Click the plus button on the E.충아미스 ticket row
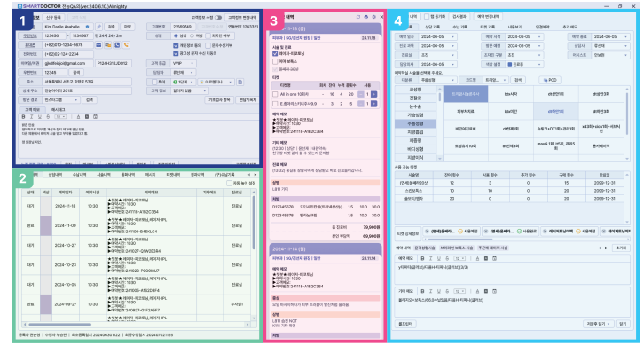The width and height of the screenshot is (644, 346). (x=373, y=104)
